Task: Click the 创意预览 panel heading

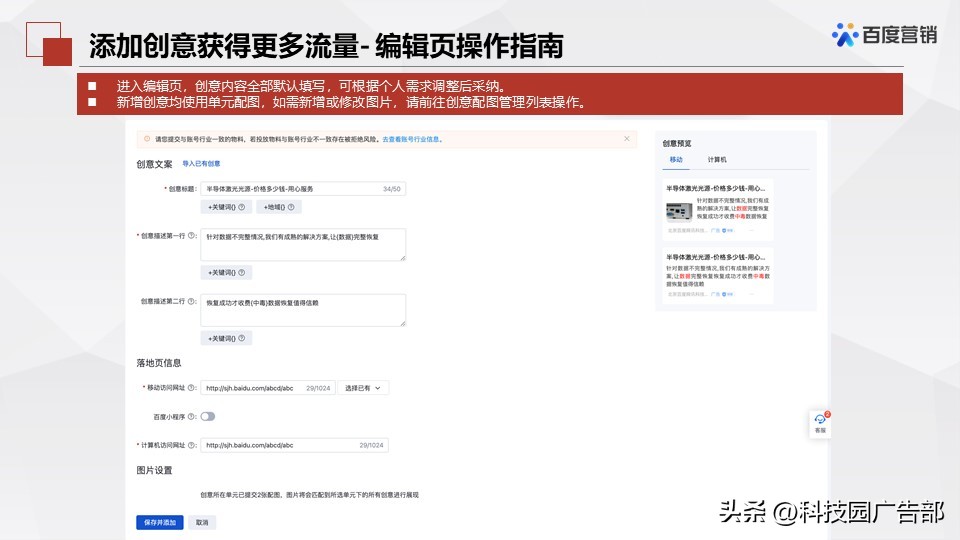Action: click(677, 143)
